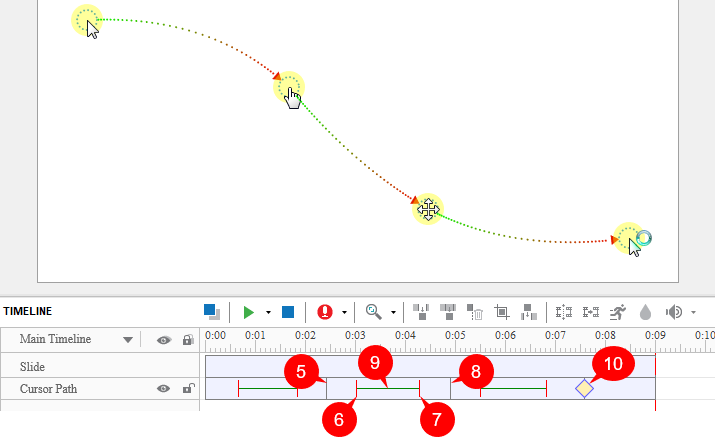
Task: Select the Slide track's time bar
Action: [430, 366]
